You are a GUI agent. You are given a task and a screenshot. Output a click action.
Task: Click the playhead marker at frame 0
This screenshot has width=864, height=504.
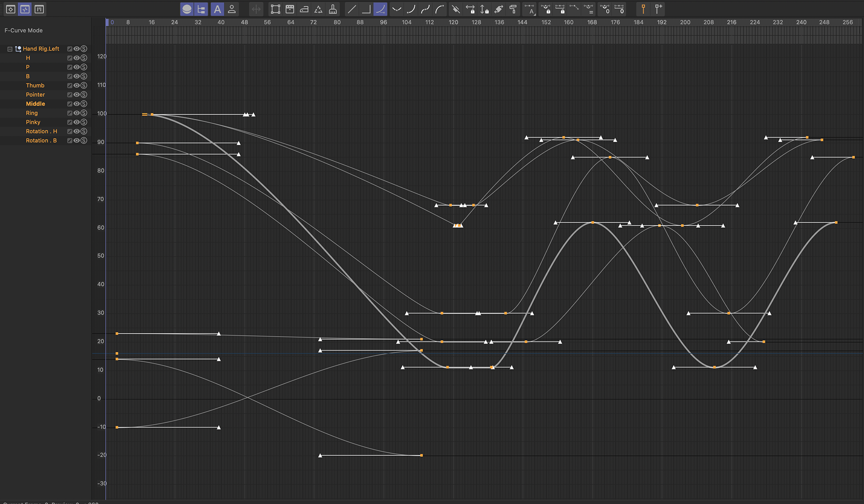coord(107,22)
